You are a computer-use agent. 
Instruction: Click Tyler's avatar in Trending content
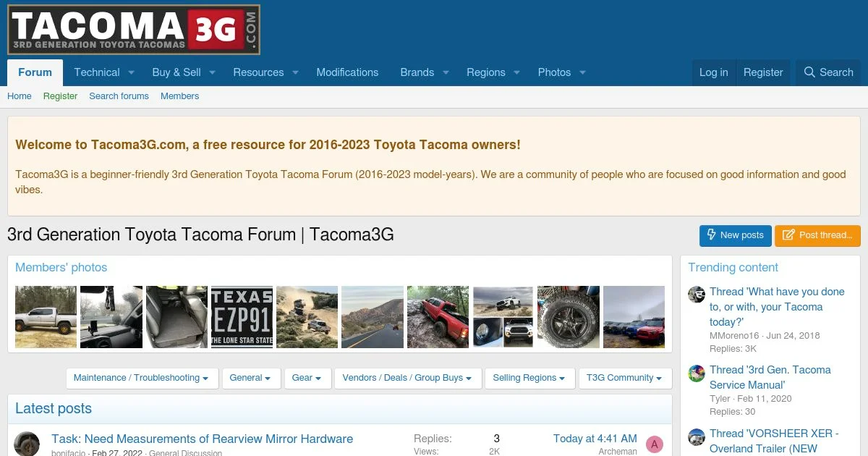pyautogui.click(x=697, y=373)
